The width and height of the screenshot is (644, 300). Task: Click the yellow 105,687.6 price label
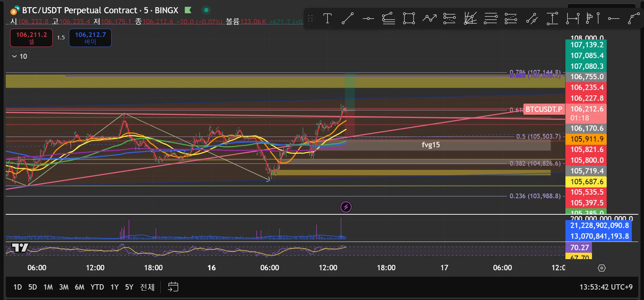click(587, 182)
